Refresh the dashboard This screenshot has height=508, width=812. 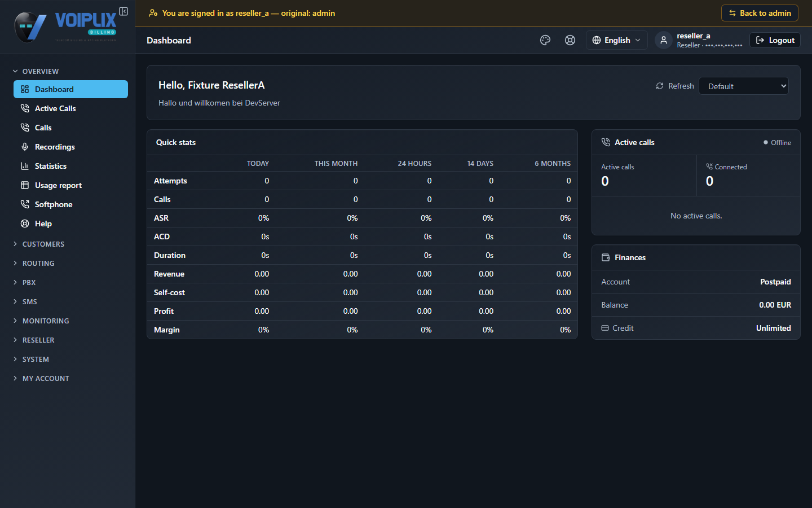point(675,86)
